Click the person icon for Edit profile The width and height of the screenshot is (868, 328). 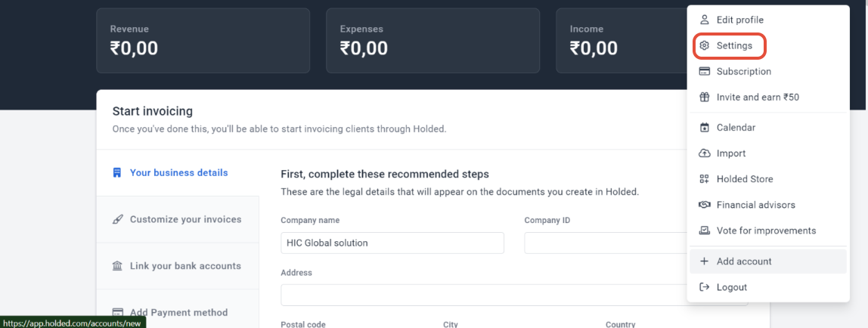pos(705,20)
